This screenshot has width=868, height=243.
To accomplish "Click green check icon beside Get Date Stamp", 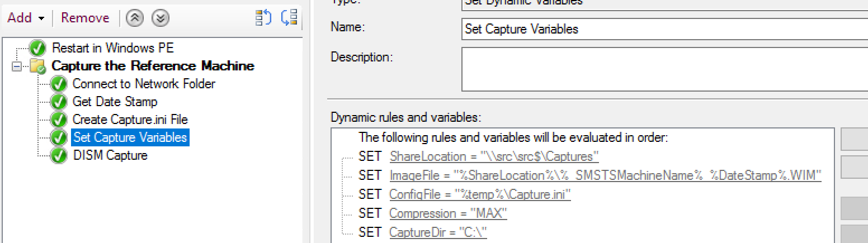I will 59,102.
